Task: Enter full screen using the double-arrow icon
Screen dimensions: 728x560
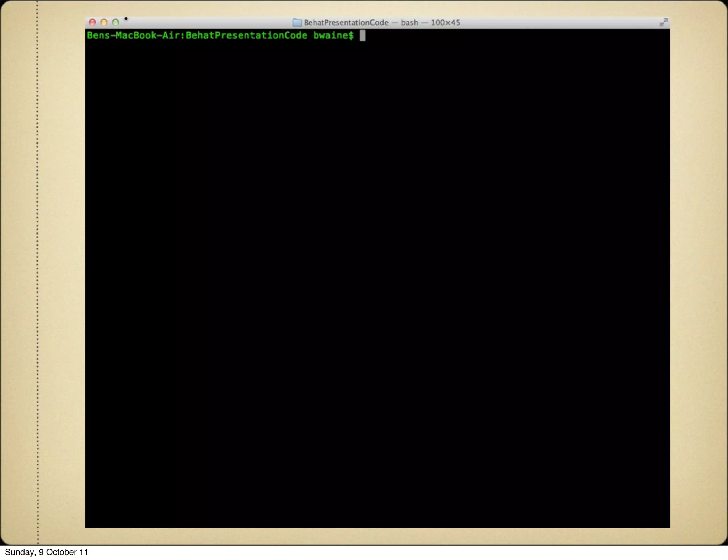Action: [x=663, y=22]
